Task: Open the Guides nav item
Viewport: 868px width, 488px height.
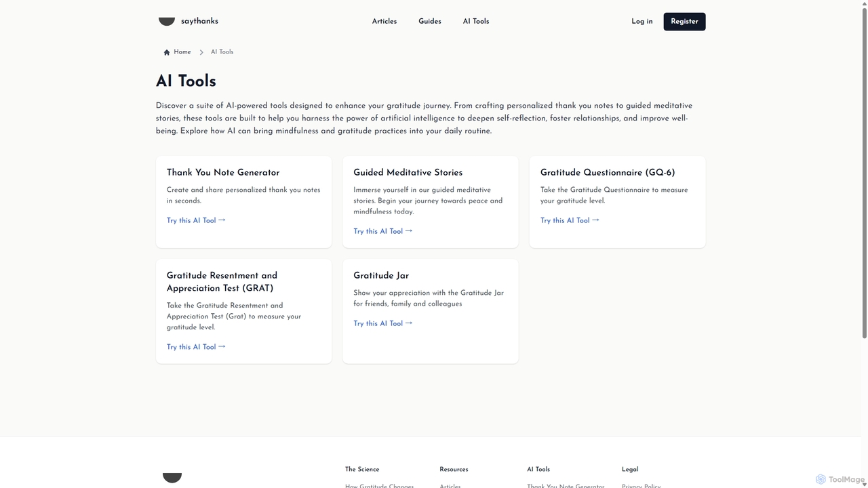Action: 430,22
